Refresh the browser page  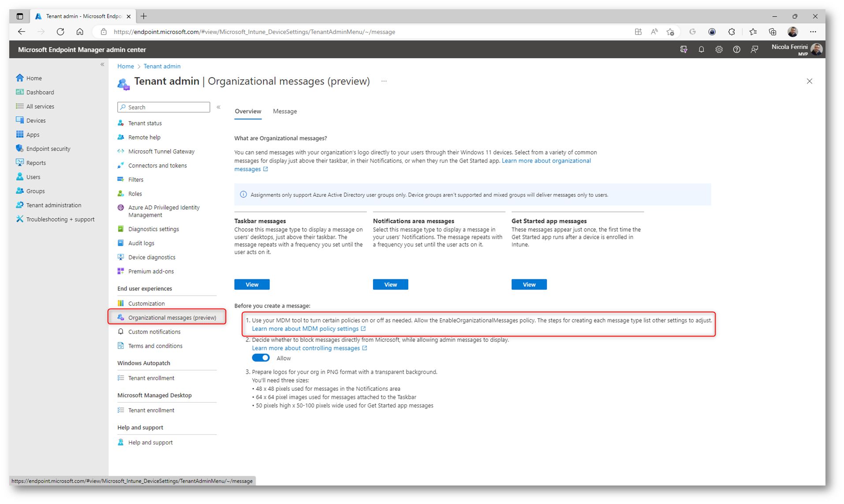point(60,32)
